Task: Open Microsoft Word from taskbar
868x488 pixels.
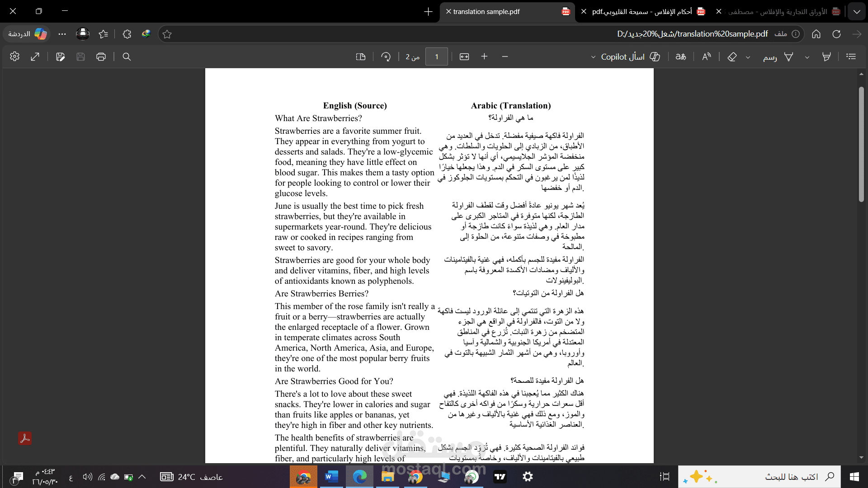Action: coord(332,477)
